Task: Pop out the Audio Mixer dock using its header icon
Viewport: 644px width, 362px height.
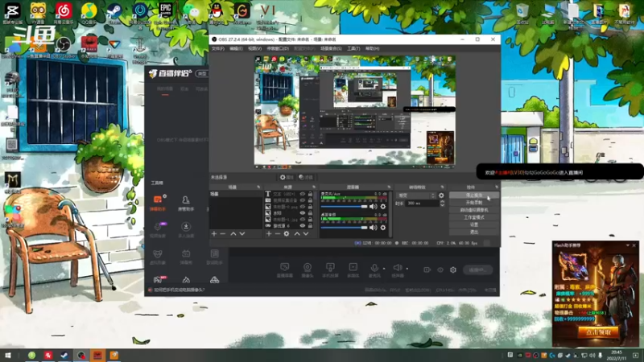Action: point(389,187)
